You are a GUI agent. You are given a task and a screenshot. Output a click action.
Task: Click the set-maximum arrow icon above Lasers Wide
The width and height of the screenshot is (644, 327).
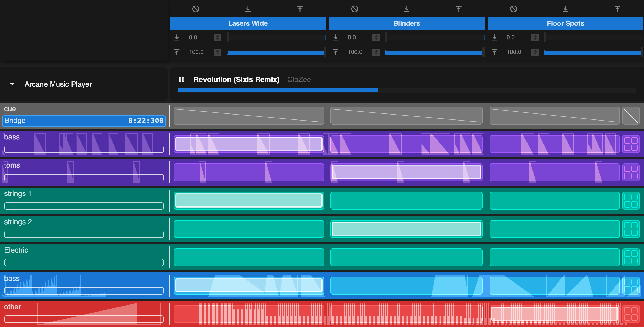point(300,9)
